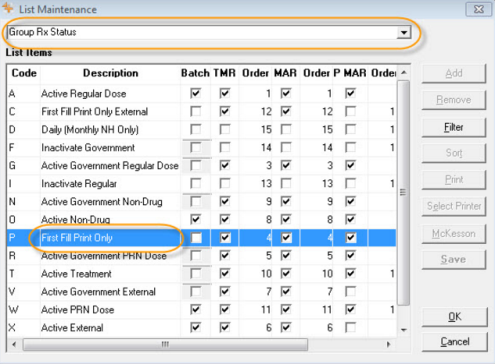Click the McKesson button
Image resolution: width=495 pixels, height=364 pixels.
(x=454, y=234)
